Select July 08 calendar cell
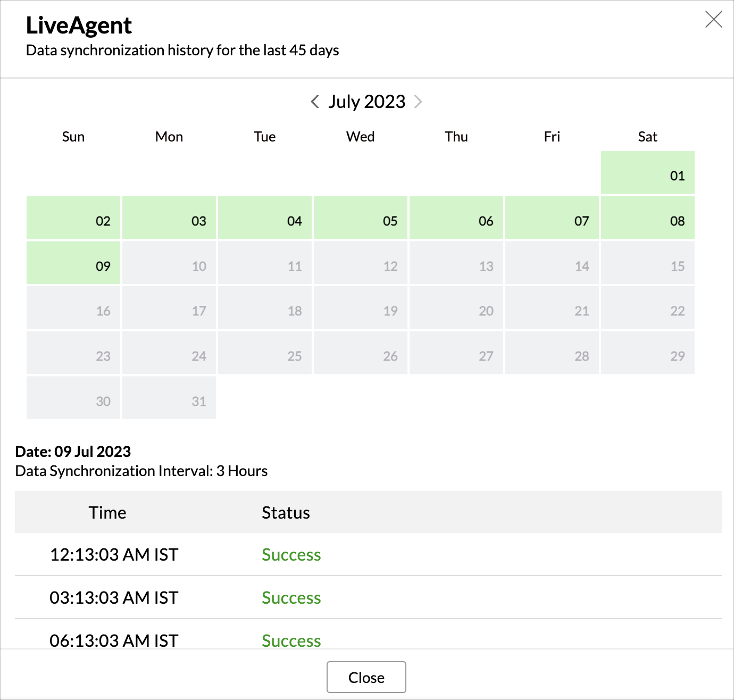This screenshot has width=734, height=700. pyautogui.click(x=647, y=218)
